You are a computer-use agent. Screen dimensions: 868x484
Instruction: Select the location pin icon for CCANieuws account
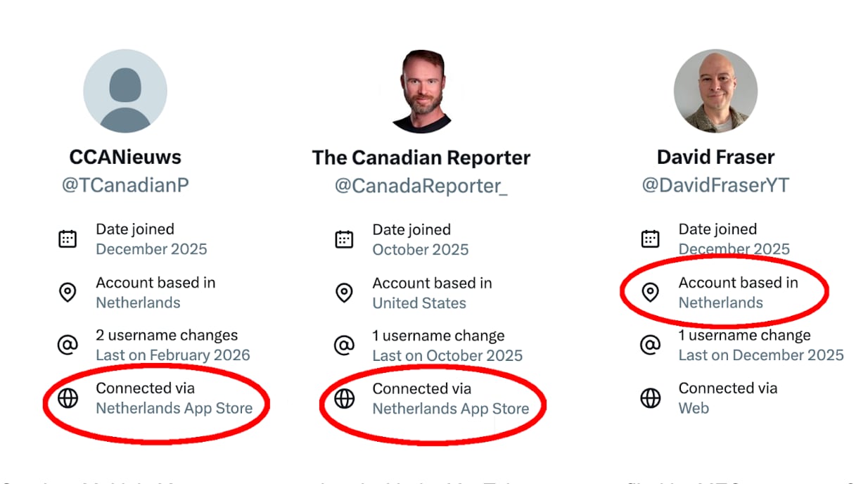pyautogui.click(x=67, y=292)
